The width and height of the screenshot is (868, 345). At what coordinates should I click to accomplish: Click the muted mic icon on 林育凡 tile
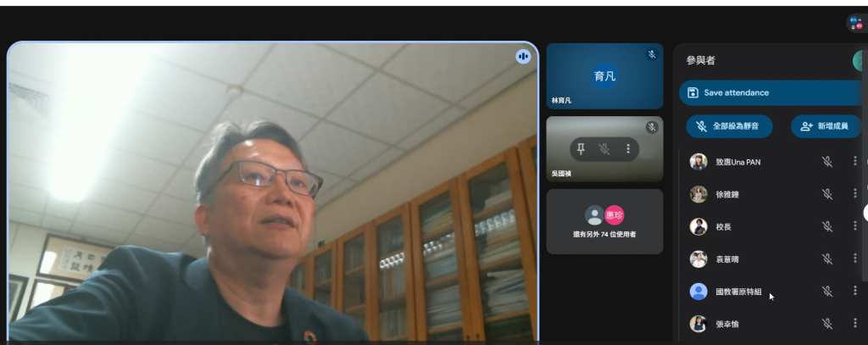652,54
